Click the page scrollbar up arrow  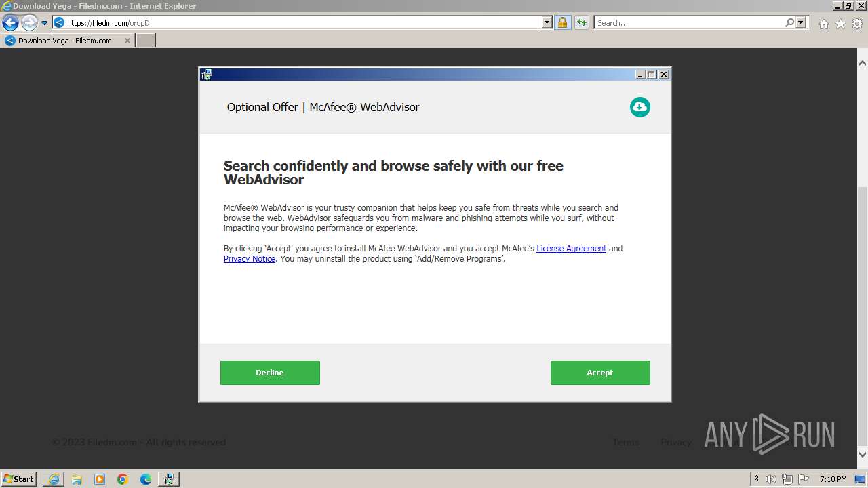(x=863, y=63)
